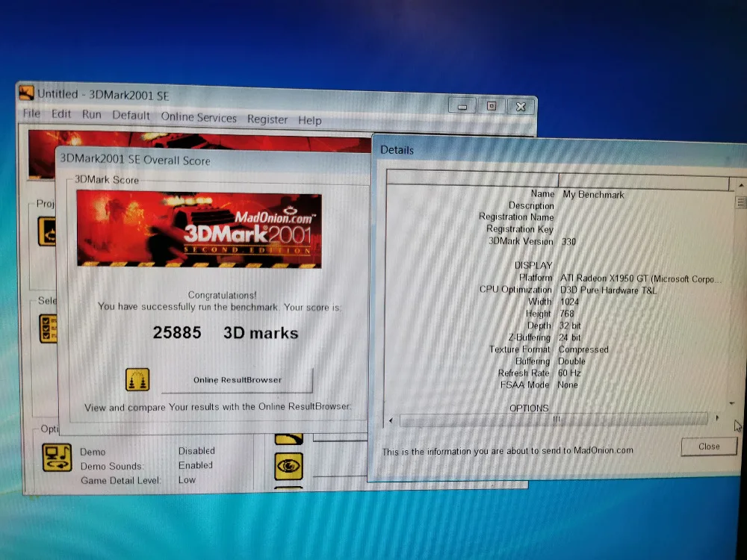Click the Z-Buffering value '24 bit'

click(x=569, y=337)
